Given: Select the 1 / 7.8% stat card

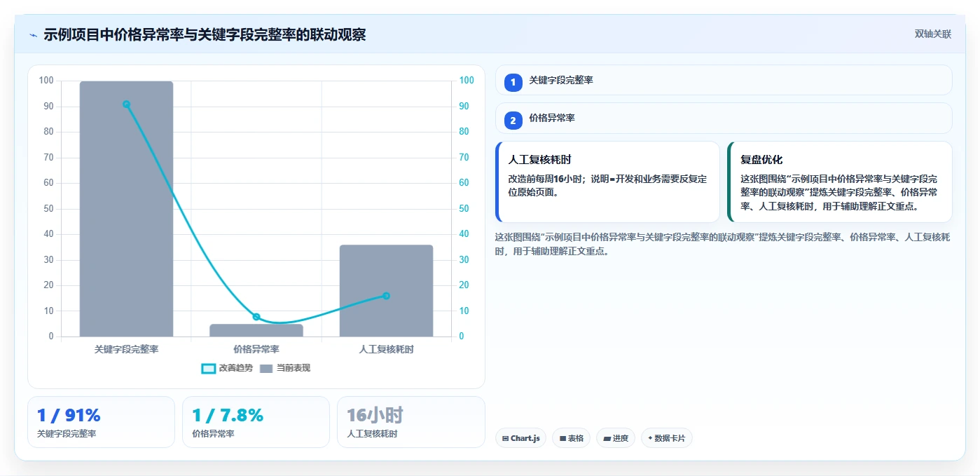Looking at the screenshot, I should point(256,422).
